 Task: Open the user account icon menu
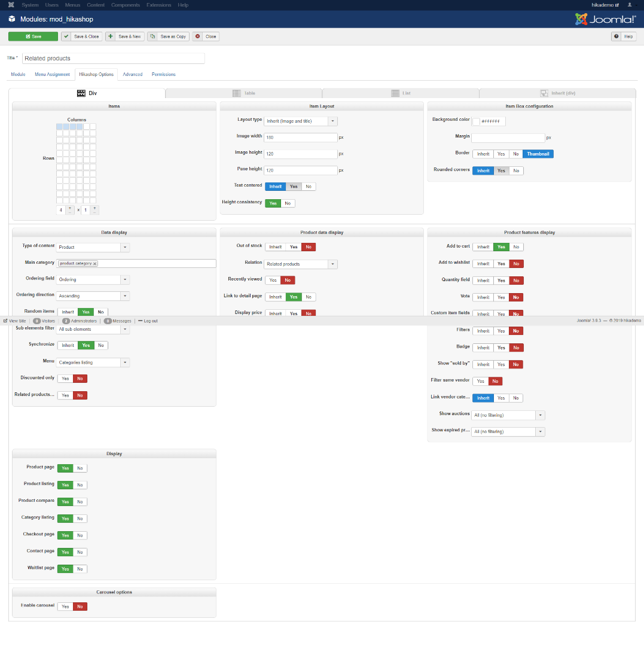point(629,5)
